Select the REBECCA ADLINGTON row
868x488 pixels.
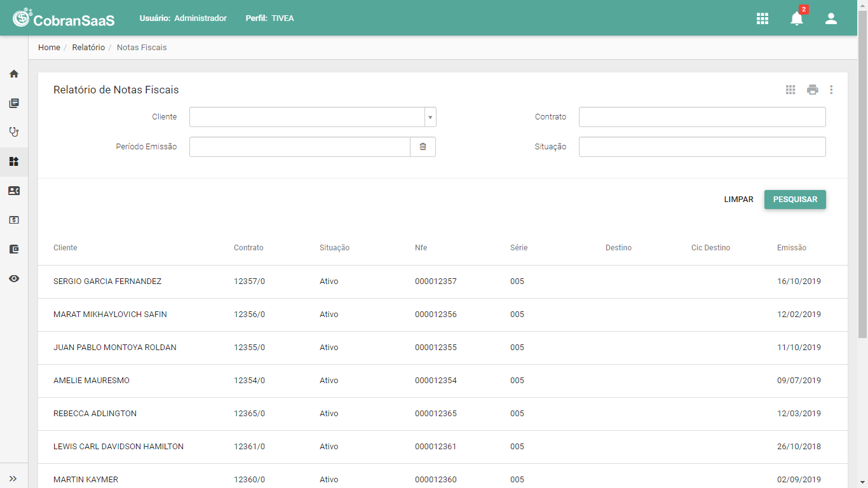tap(443, 414)
